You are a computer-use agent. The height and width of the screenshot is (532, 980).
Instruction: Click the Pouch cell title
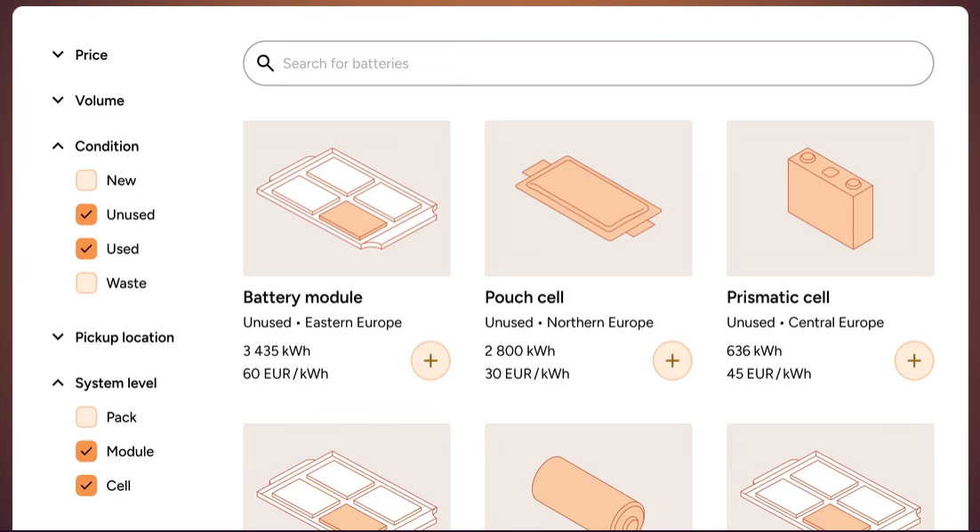(x=525, y=297)
